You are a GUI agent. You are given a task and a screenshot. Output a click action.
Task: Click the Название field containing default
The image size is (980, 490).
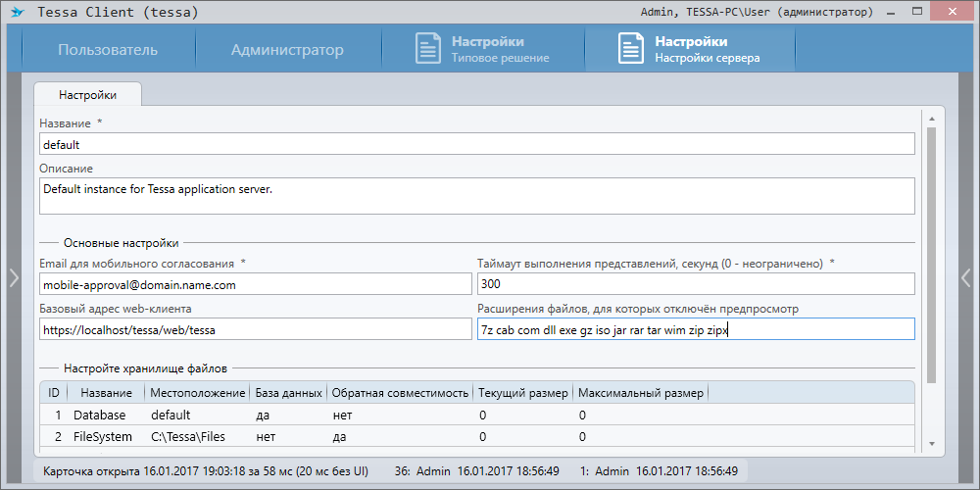[477, 144]
